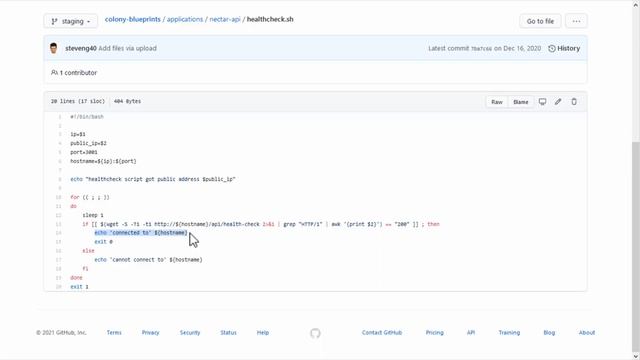Open the Status footer link
640x360 pixels.
pos(228,333)
